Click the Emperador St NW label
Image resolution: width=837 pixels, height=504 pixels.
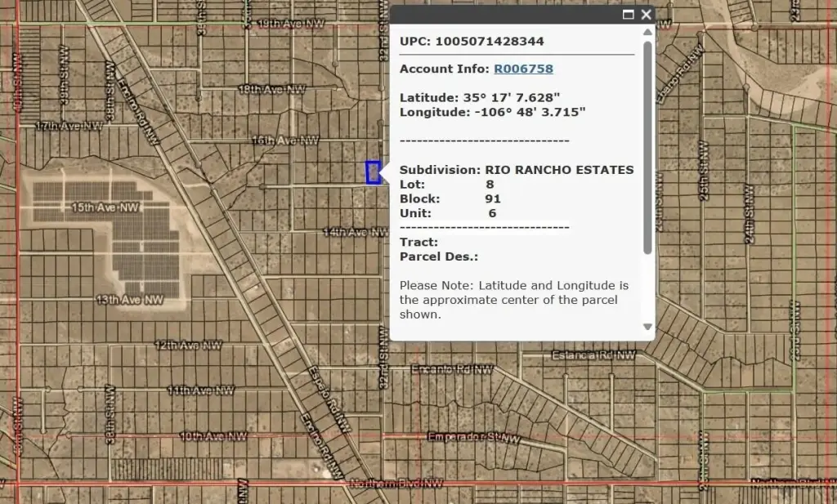(x=474, y=438)
